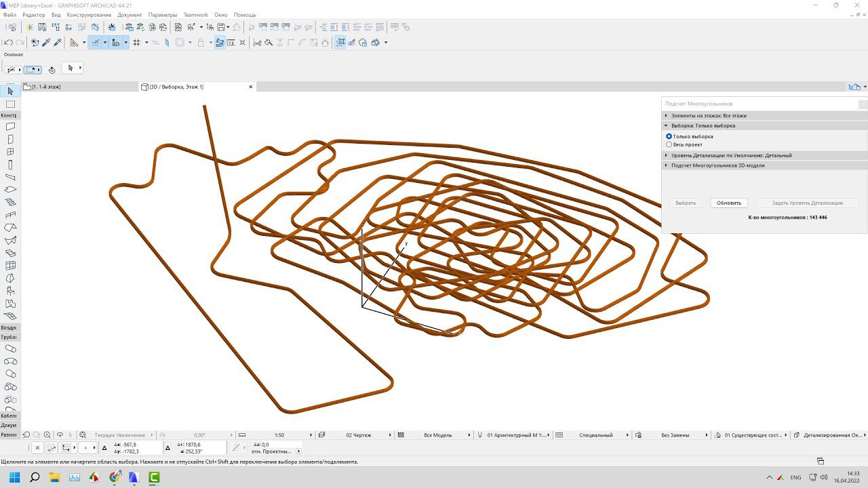This screenshot has width=868, height=488.
Task: Expand 'Уровень Детализации по Умолчанию' section
Action: pyautogui.click(x=764, y=155)
